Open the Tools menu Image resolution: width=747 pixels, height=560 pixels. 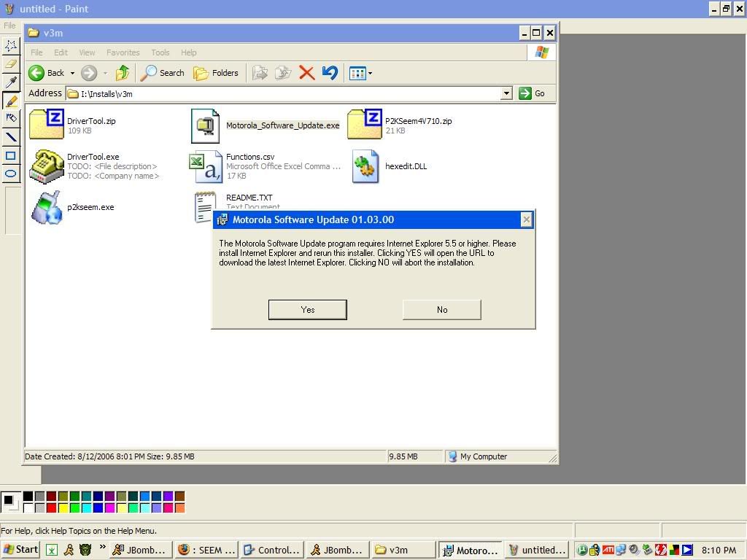[160, 52]
